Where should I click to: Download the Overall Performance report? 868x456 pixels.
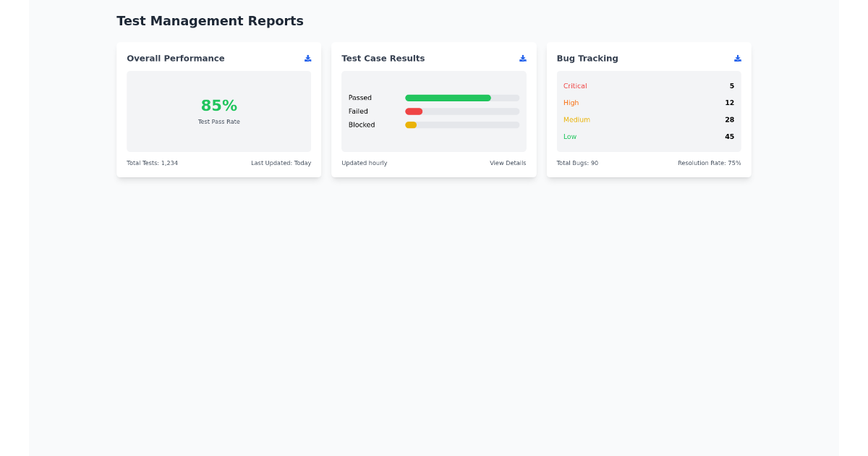coord(307,59)
